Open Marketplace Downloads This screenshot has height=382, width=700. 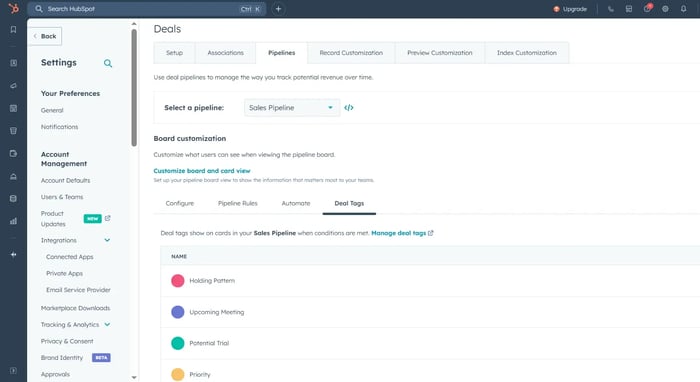point(75,308)
